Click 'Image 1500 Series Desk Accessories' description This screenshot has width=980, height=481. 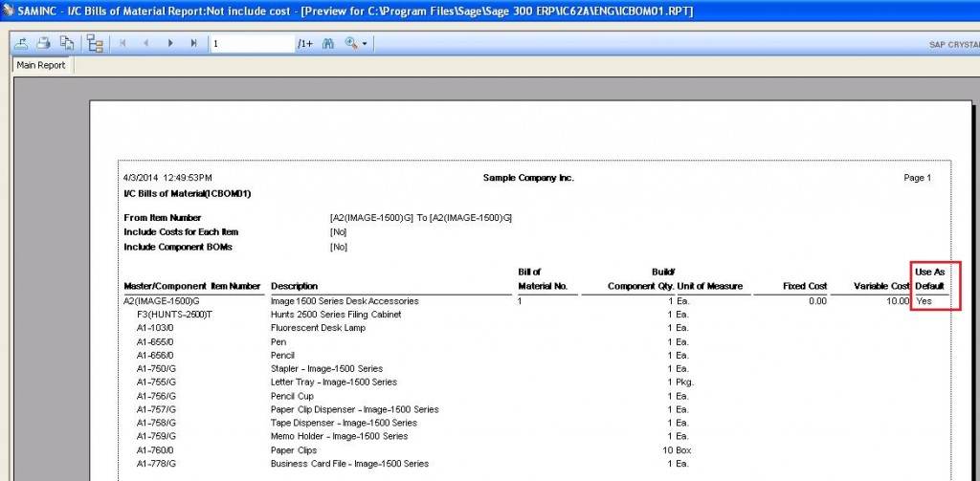[x=345, y=301]
